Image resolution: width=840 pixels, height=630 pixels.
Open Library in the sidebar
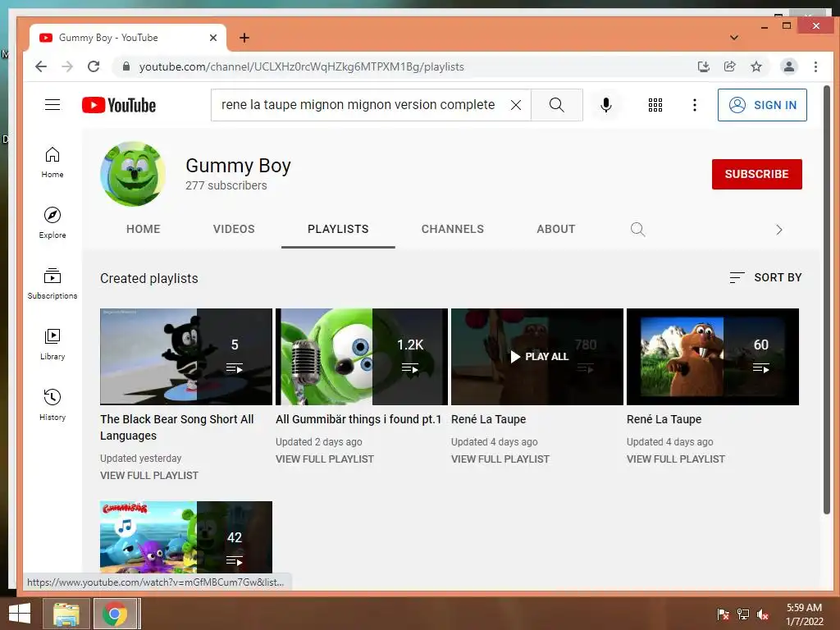pyautogui.click(x=52, y=345)
